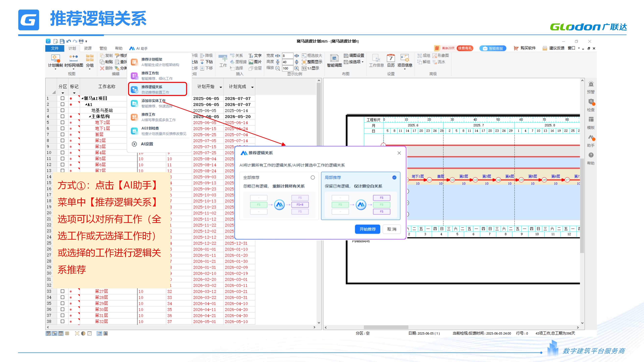644x362 pixels.
Task: Switch to 资源 ribbon tab
Action: [88, 48]
